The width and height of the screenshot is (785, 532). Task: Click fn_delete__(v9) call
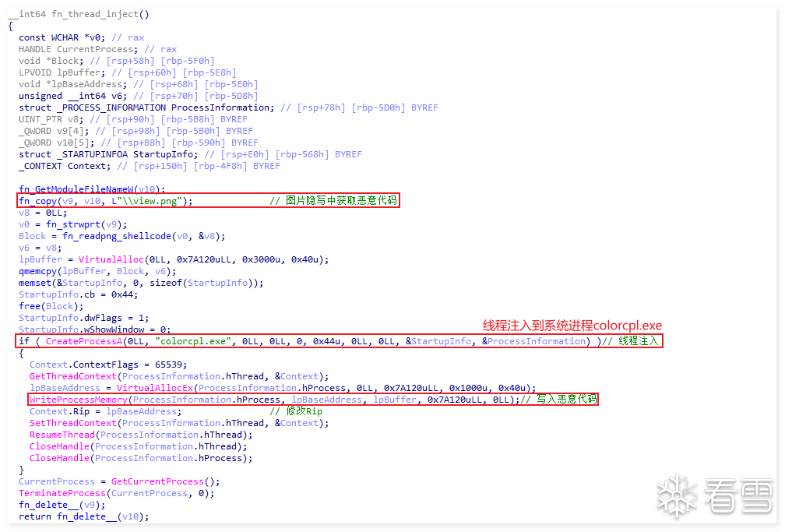pyautogui.click(x=62, y=505)
